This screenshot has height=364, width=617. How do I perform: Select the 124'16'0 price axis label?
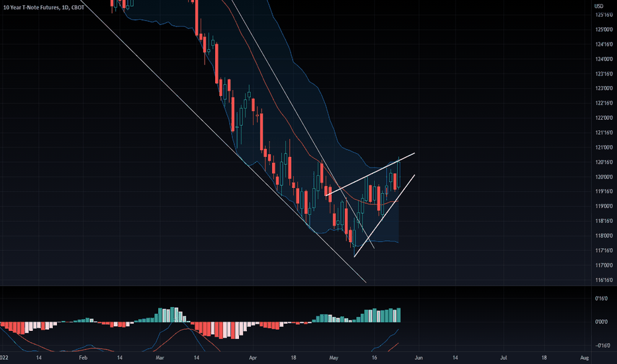point(604,44)
